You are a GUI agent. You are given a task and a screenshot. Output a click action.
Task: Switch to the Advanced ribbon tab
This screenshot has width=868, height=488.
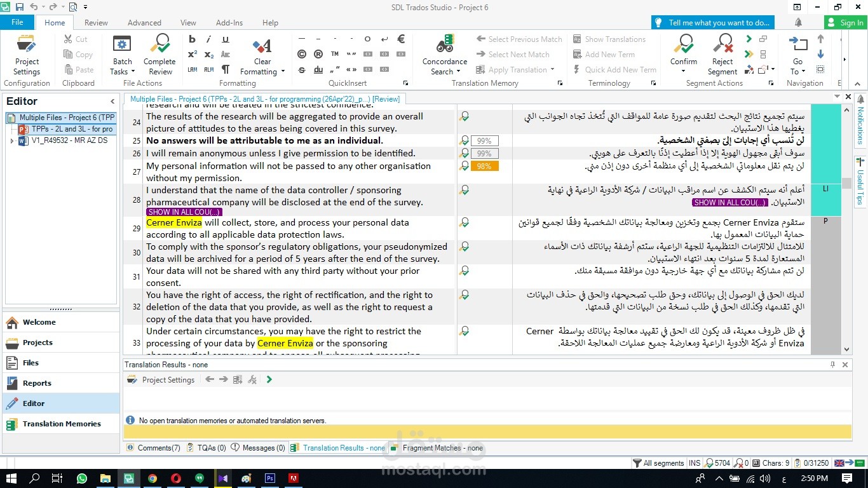[x=144, y=23]
